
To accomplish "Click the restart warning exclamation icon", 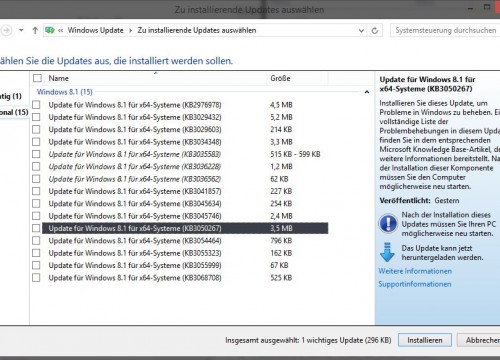I will (388, 223).
